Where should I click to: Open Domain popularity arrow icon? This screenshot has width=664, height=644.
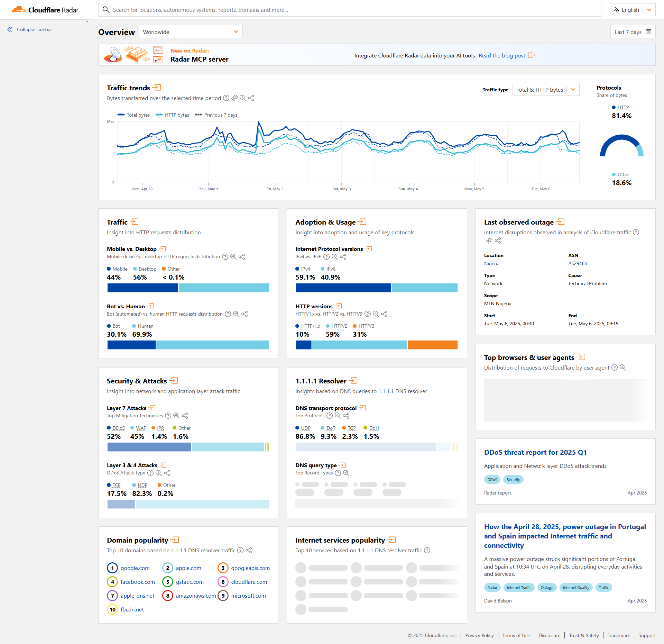coord(175,540)
